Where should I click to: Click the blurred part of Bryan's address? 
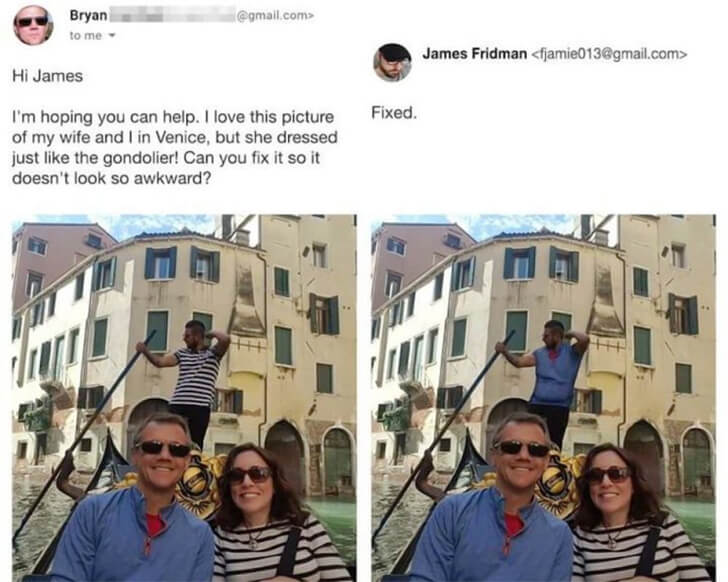pyautogui.click(x=172, y=15)
